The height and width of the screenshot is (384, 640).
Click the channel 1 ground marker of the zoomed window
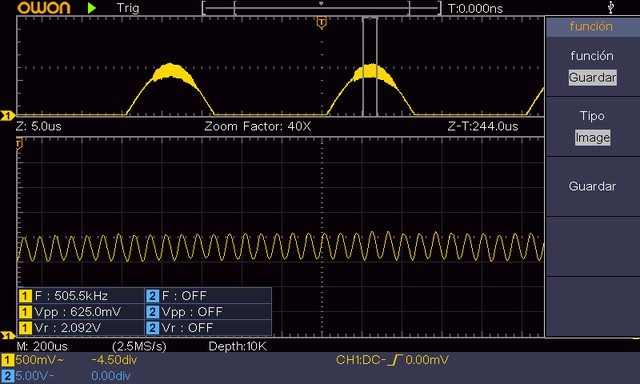[7, 336]
